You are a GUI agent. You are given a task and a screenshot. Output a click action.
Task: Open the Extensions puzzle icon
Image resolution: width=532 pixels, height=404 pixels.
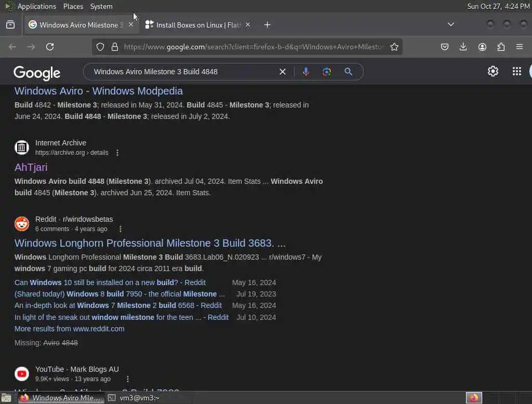coord(501,47)
